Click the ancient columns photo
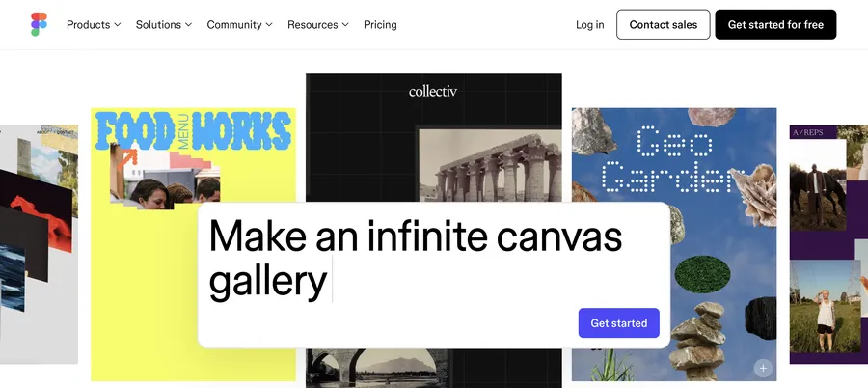The image size is (868, 388). click(x=494, y=164)
